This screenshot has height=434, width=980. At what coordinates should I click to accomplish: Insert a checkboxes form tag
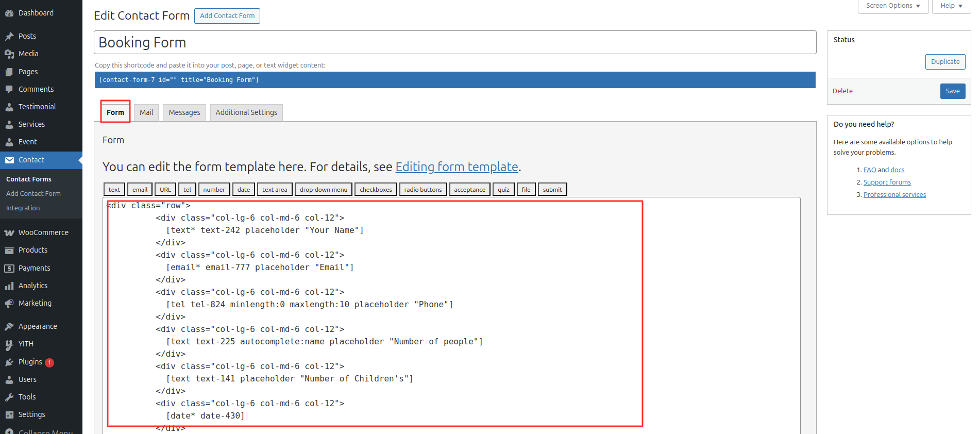coord(376,190)
